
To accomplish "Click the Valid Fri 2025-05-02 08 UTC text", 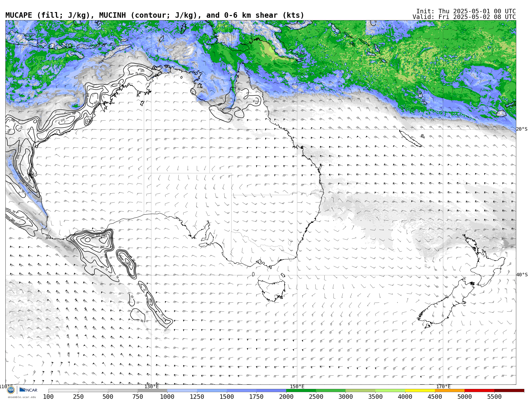I will coord(464,17).
